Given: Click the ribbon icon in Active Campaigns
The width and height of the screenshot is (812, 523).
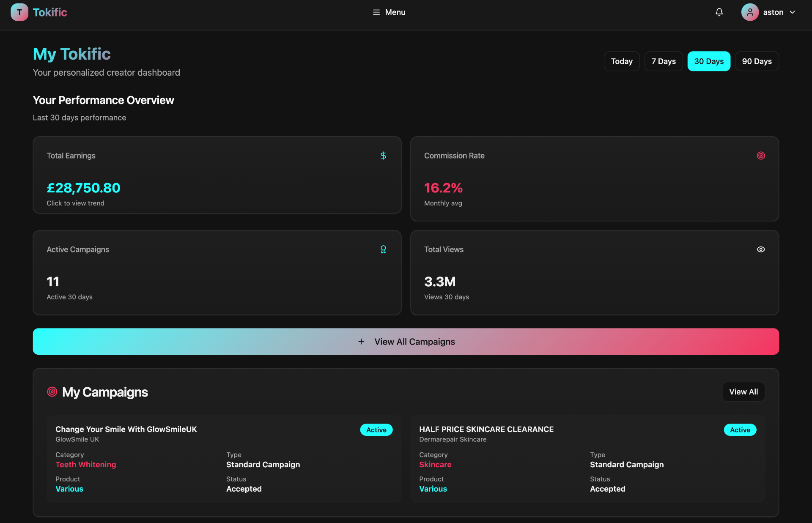Looking at the screenshot, I should [x=383, y=249].
